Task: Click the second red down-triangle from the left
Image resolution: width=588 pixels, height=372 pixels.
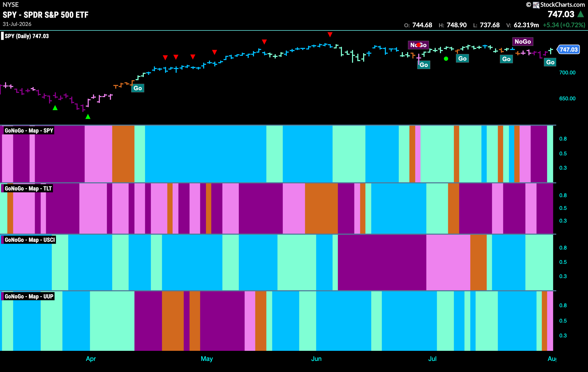Action: [x=176, y=57]
